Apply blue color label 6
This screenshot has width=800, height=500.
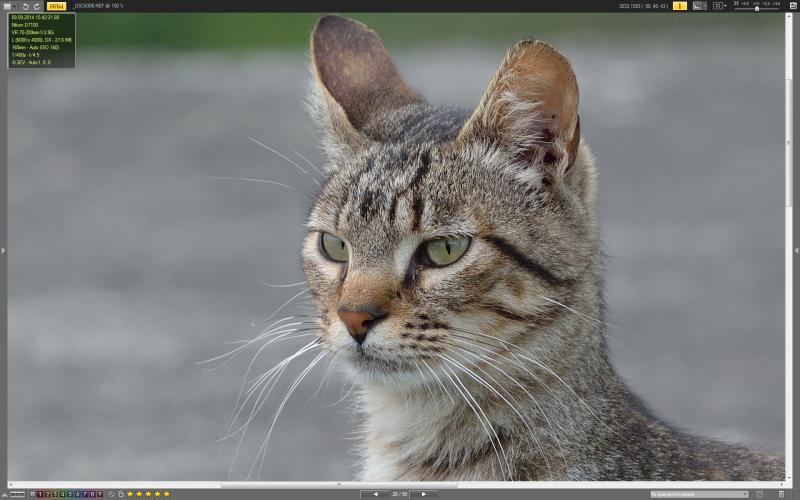tap(78, 494)
